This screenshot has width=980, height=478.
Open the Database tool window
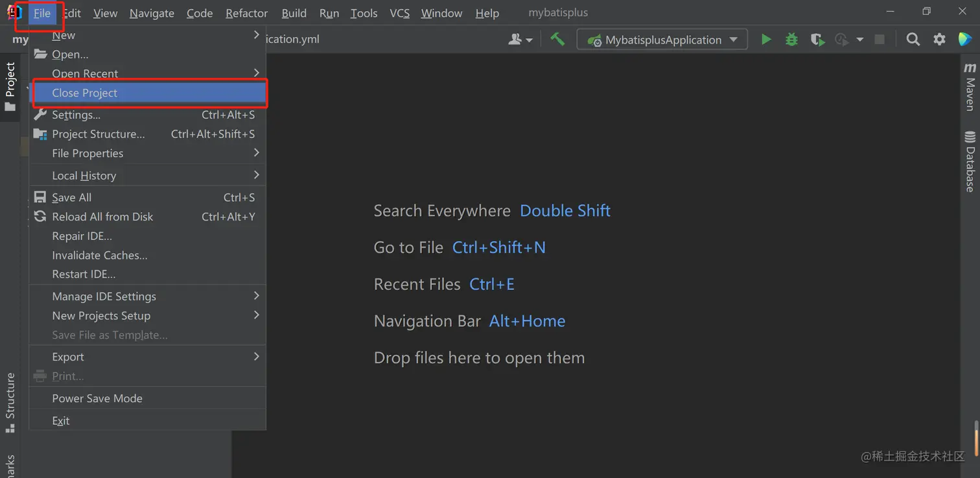[970, 161]
